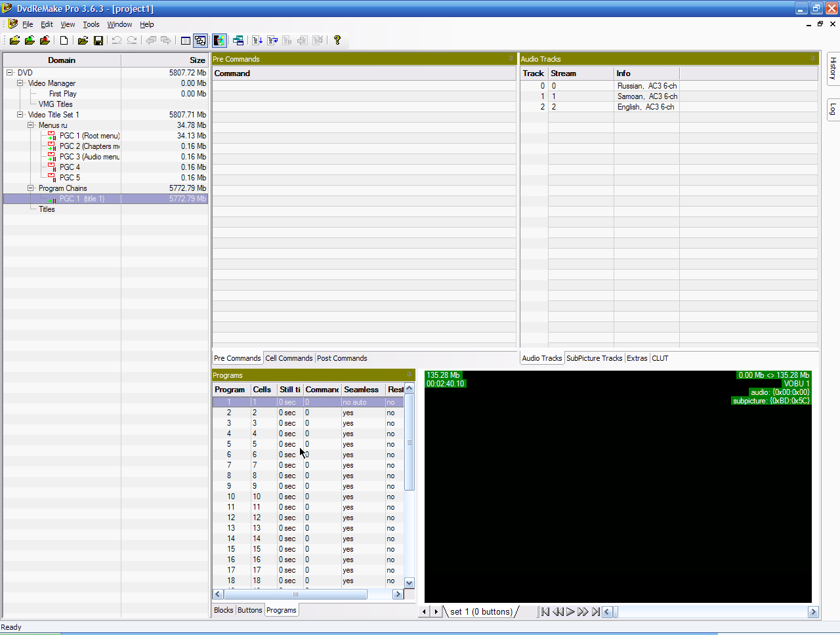The width and height of the screenshot is (840, 635).
Task: Switch to the Buttons tab
Action: click(x=249, y=610)
